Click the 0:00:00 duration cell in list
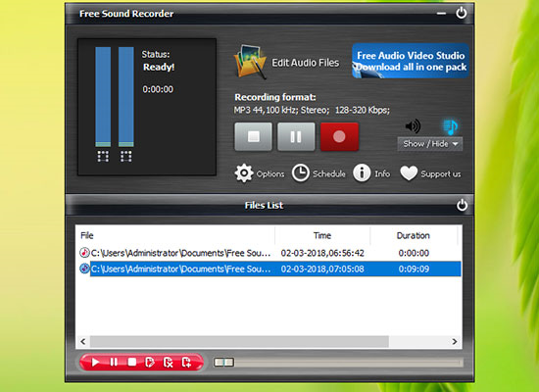This screenshot has height=392, width=539. point(414,253)
